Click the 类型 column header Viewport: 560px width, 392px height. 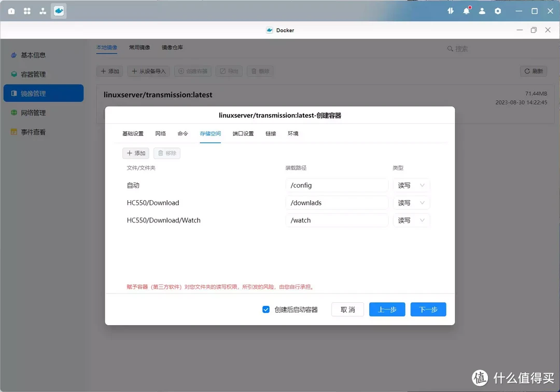pyautogui.click(x=398, y=168)
